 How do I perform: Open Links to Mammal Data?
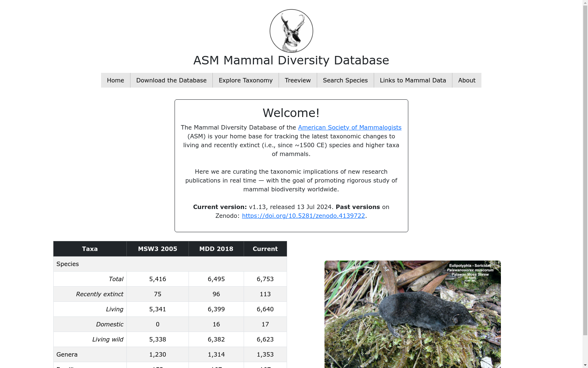click(x=413, y=80)
